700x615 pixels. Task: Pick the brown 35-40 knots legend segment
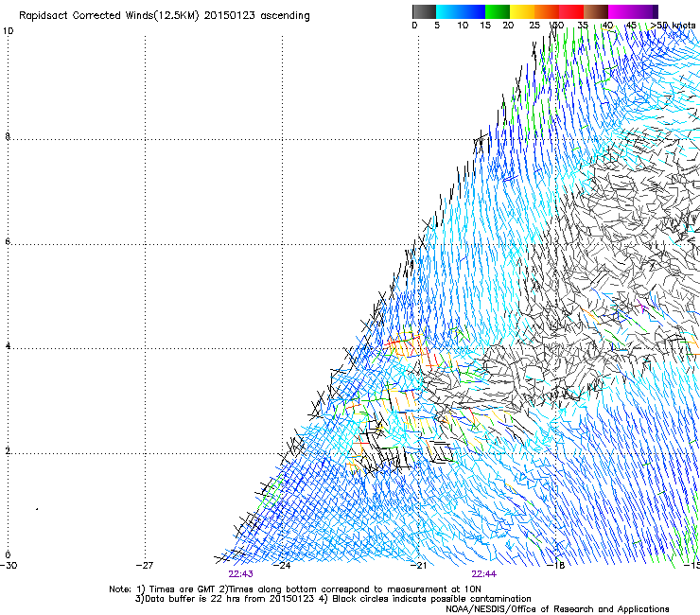[x=596, y=11]
